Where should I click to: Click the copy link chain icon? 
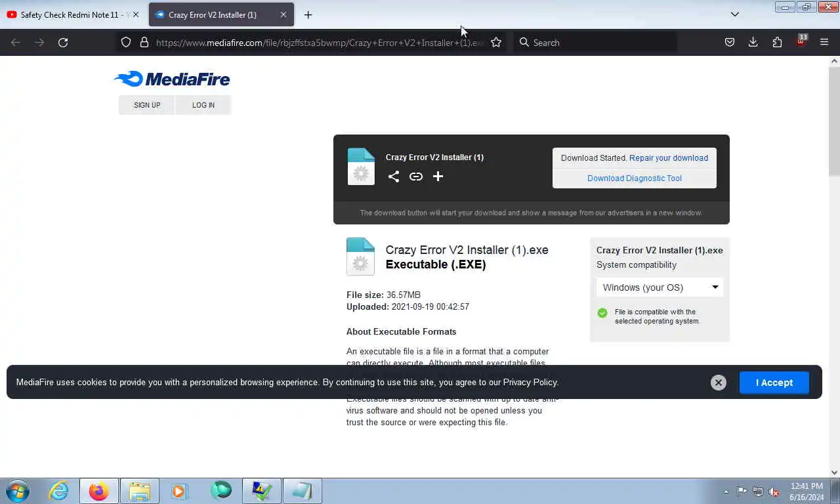415,177
